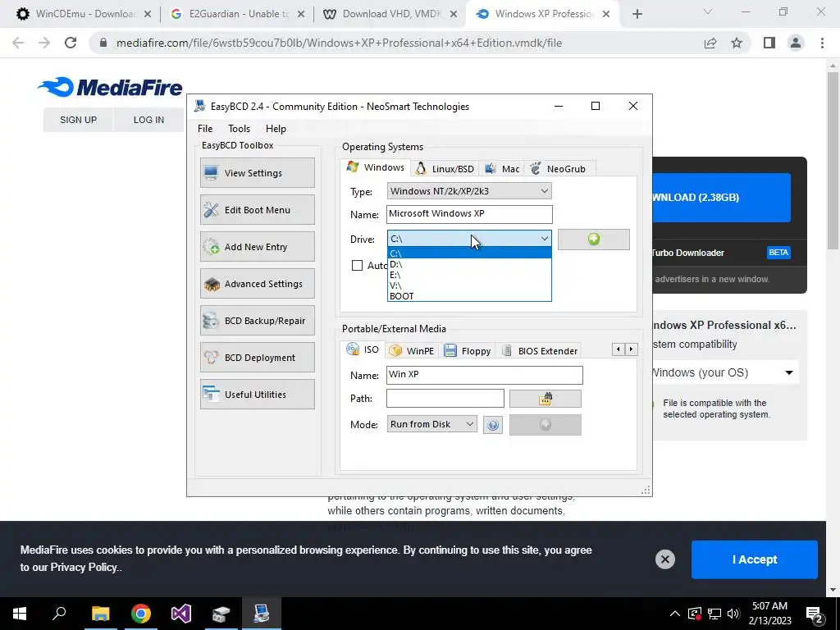Bookmark this page with star icon
This screenshot has width=840, height=630.
pos(737,43)
